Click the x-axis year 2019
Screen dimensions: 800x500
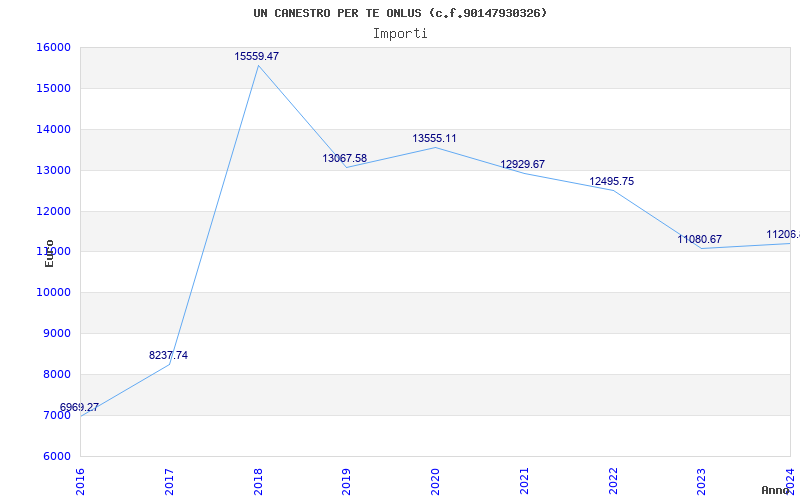click(x=346, y=481)
